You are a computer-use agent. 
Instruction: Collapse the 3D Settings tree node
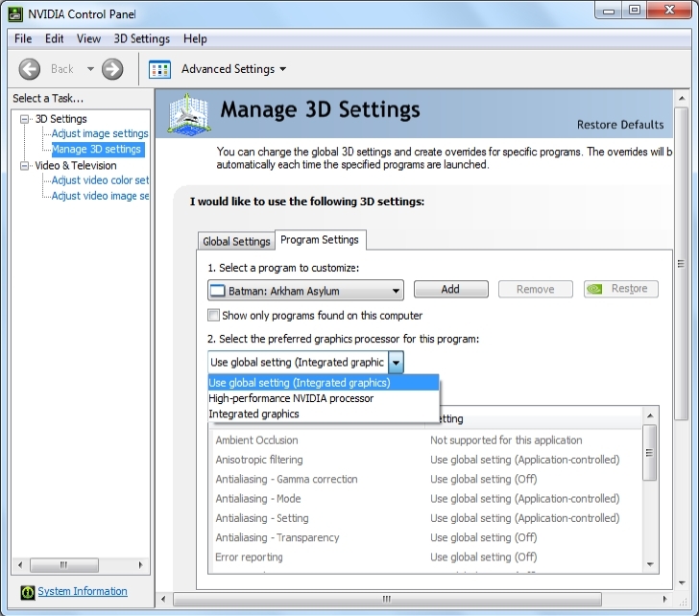click(x=25, y=119)
